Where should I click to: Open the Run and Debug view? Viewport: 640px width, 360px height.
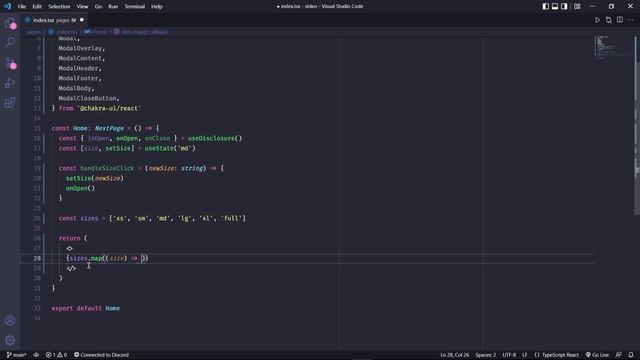click(x=10, y=82)
